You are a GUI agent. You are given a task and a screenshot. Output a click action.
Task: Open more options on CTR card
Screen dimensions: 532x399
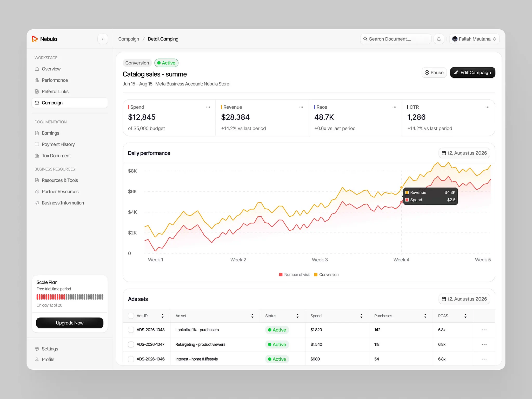point(487,107)
